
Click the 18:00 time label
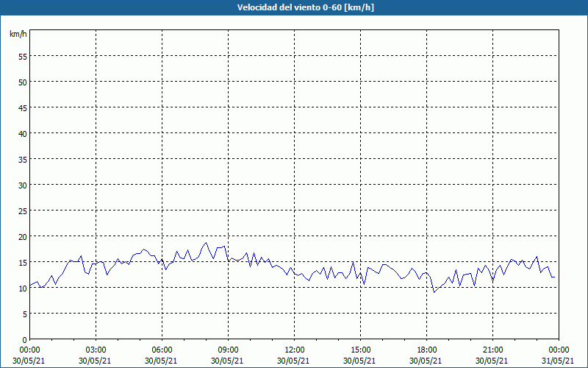[426, 350]
